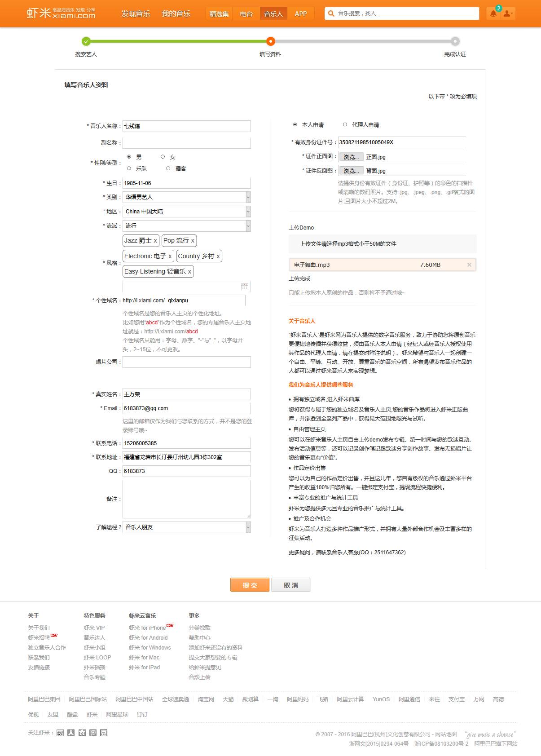The width and height of the screenshot is (541, 756).
Task: Click the 联系地址 field
Action: point(187,457)
